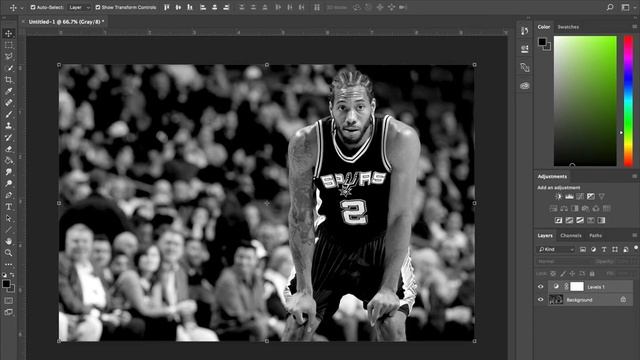Open the Edit Toolbar three-dots button
This screenshot has width=640, height=360.
pos(9,264)
